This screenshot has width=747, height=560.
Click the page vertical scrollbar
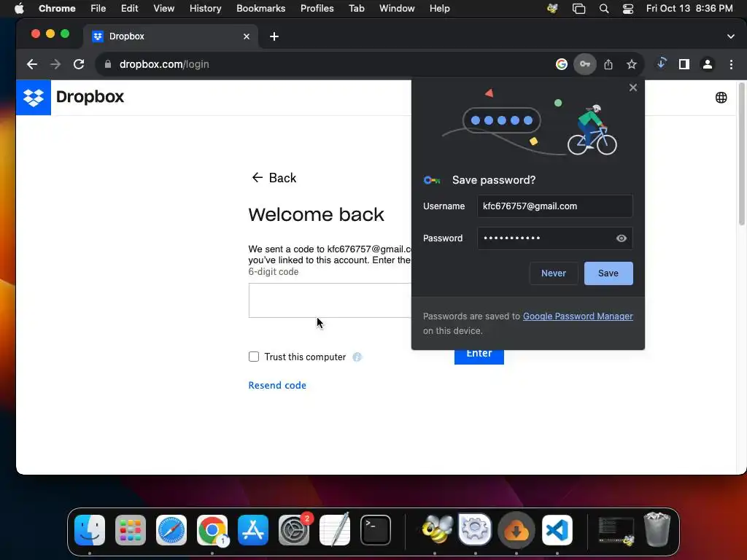pos(741,153)
